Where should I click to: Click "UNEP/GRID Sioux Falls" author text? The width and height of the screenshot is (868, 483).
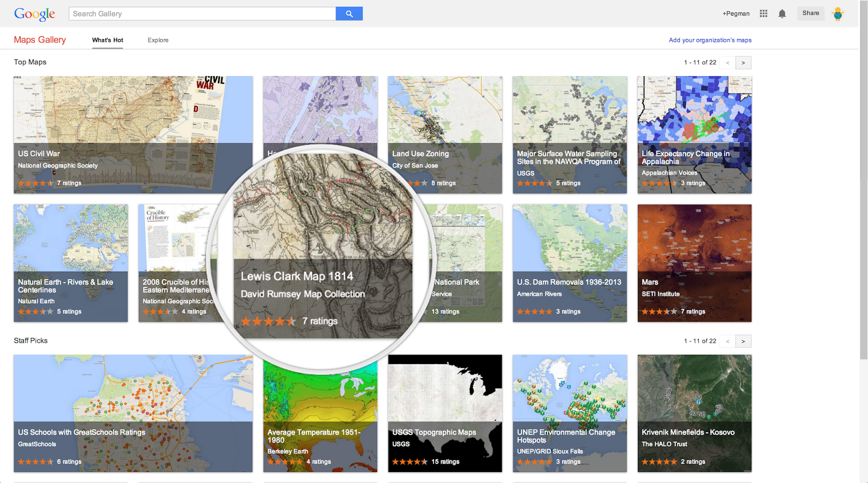click(x=550, y=452)
